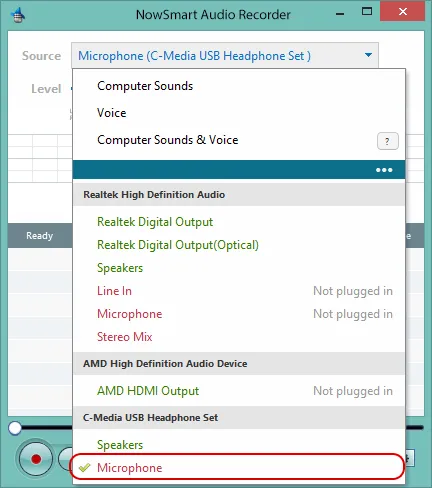
Task: Maximize the NowSmart Audio Recorder window
Action: pyautogui.click(x=367, y=12)
